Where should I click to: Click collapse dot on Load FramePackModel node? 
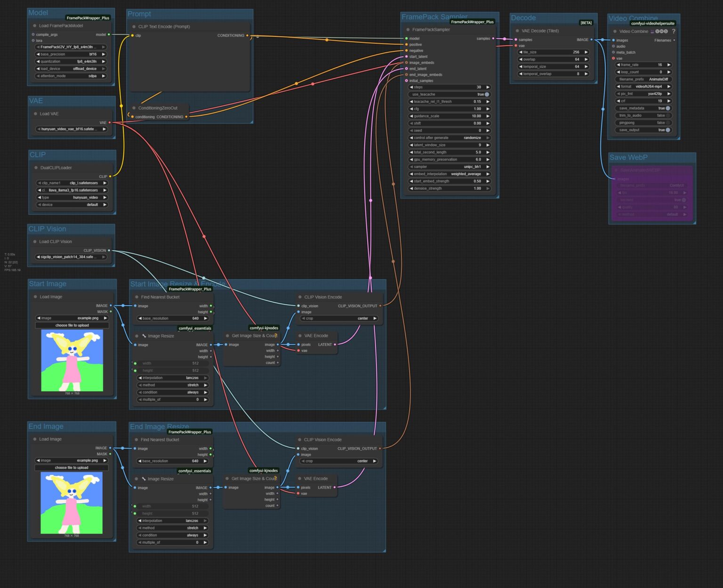[x=34, y=26]
